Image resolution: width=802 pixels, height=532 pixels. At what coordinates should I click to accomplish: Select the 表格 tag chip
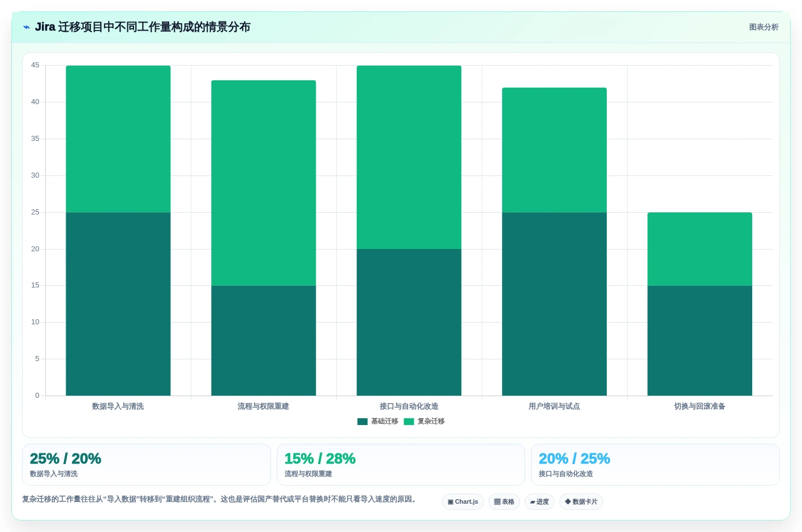point(504,501)
